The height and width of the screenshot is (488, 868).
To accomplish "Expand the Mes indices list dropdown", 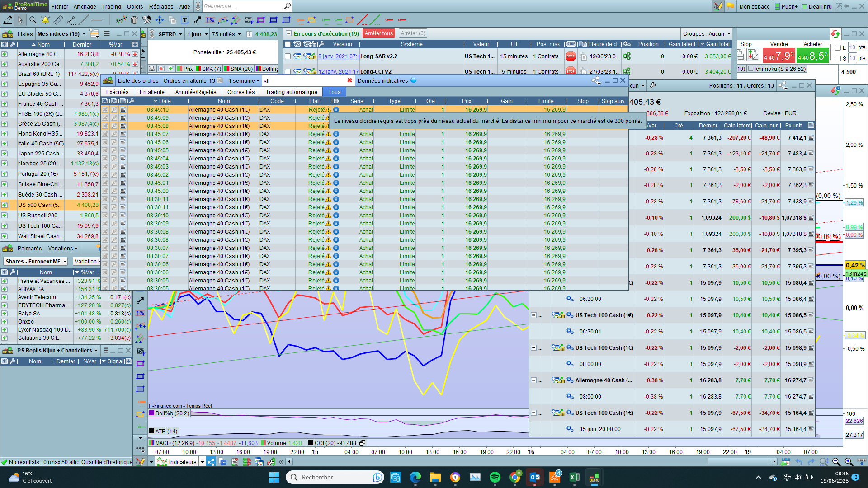I will (61, 34).
